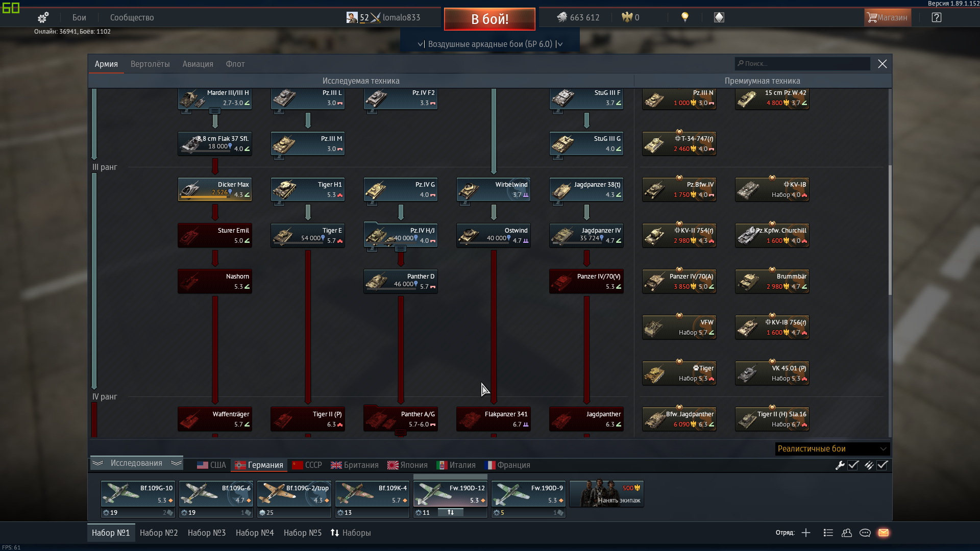The height and width of the screenshot is (551, 980).
Task: Open the list icon near squad
Action: click(x=828, y=533)
